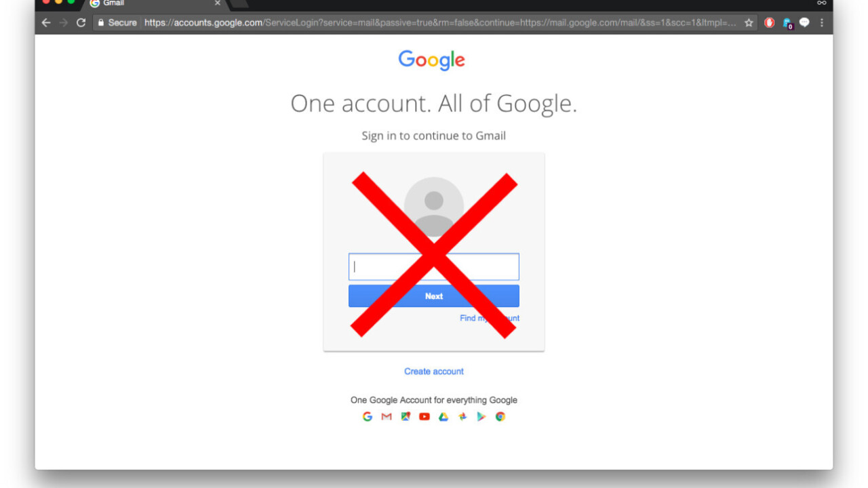Open the speech bubble extension icon
868x488 pixels.
pyautogui.click(x=804, y=22)
